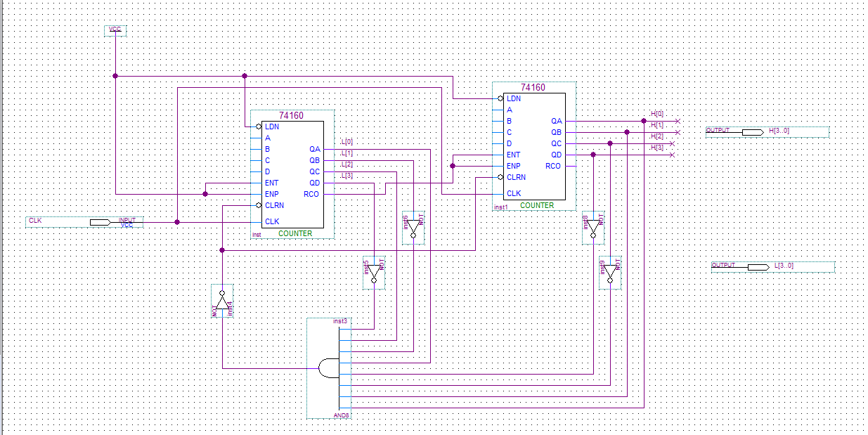Click the LDN port on left counter

(272, 126)
